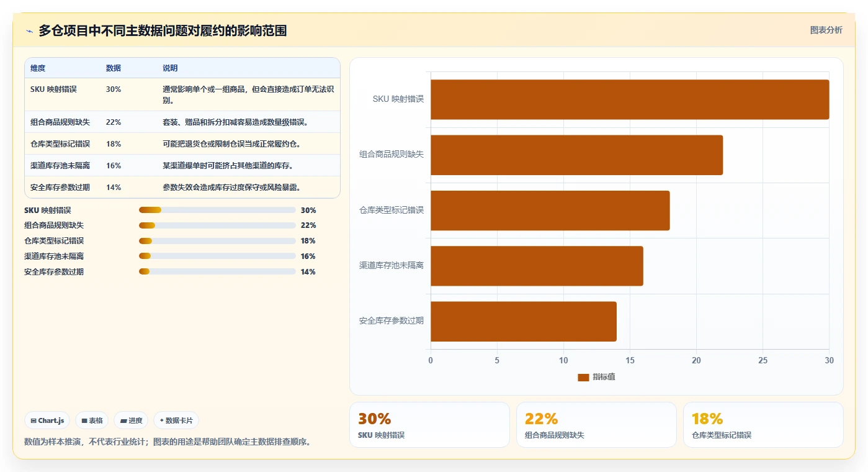Click the 数据 column header
The width and height of the screenshot is (868, 472).
click(x=114, y=68)
